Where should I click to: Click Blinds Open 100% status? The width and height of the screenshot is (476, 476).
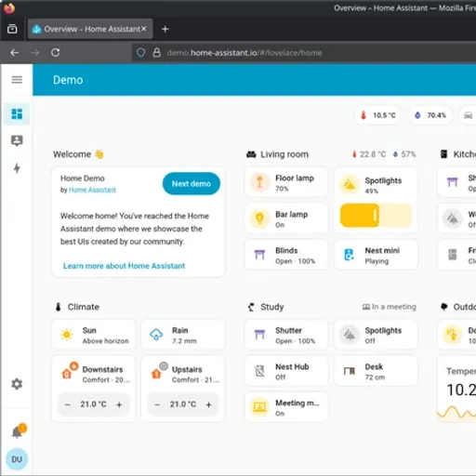295,261
